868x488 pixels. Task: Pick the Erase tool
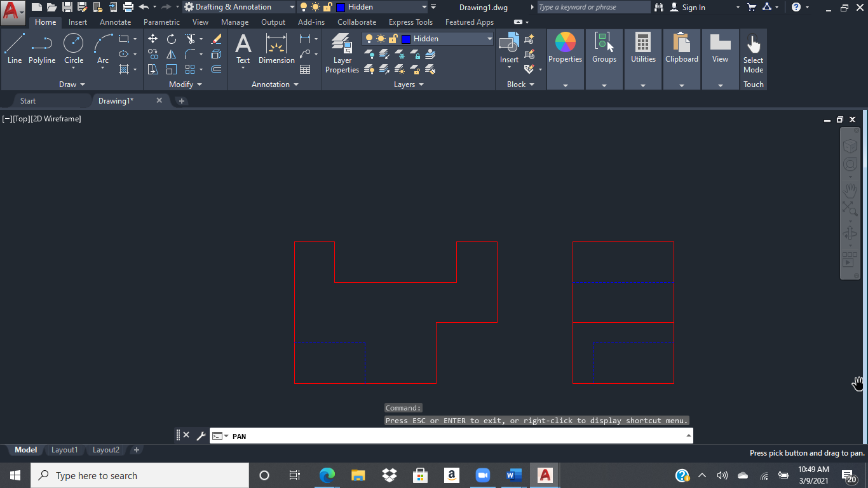point(216,38)
